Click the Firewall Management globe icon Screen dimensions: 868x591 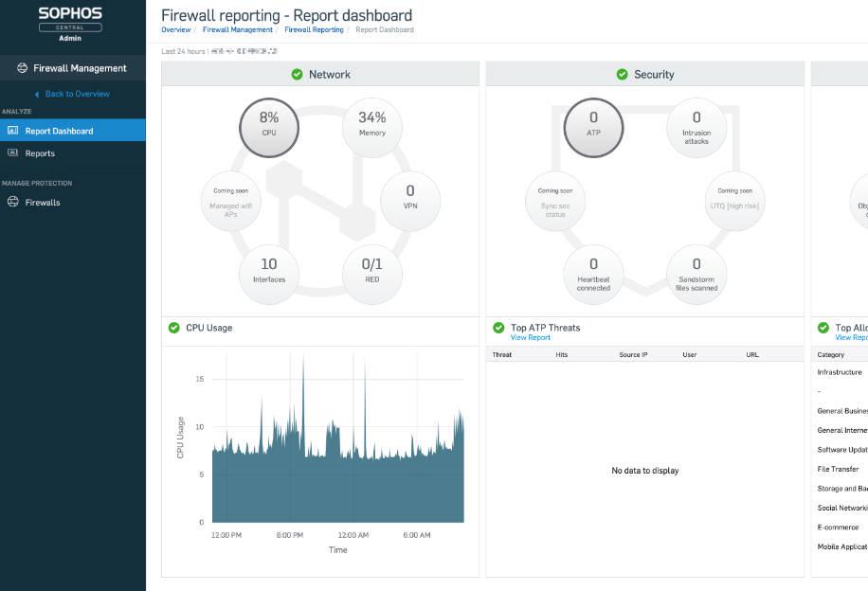coord(22,68)
